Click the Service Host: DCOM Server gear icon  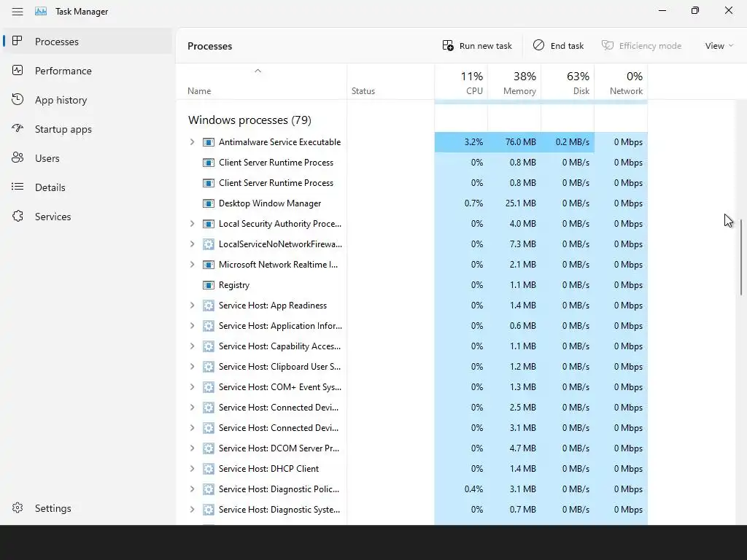pos(208,448)
